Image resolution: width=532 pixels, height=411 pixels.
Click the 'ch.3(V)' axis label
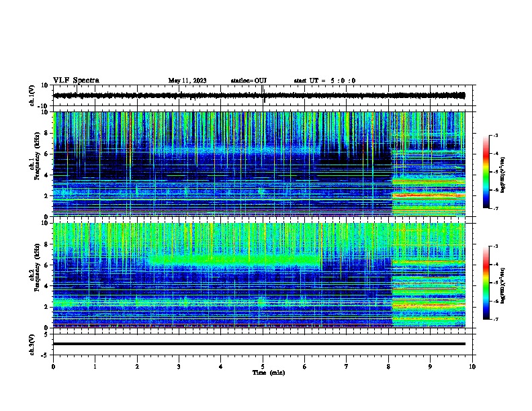click(32, 345)
